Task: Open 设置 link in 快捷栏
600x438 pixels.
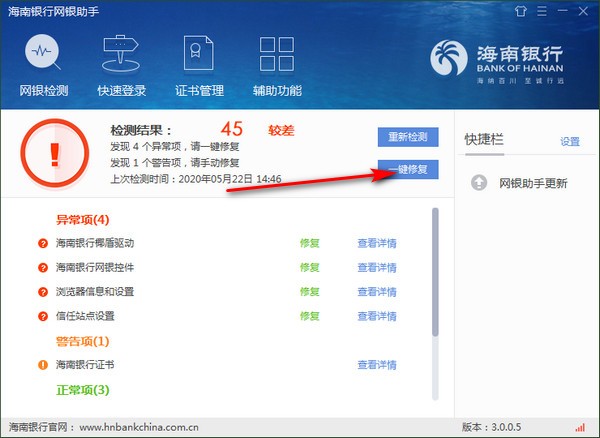Action: 570,142
